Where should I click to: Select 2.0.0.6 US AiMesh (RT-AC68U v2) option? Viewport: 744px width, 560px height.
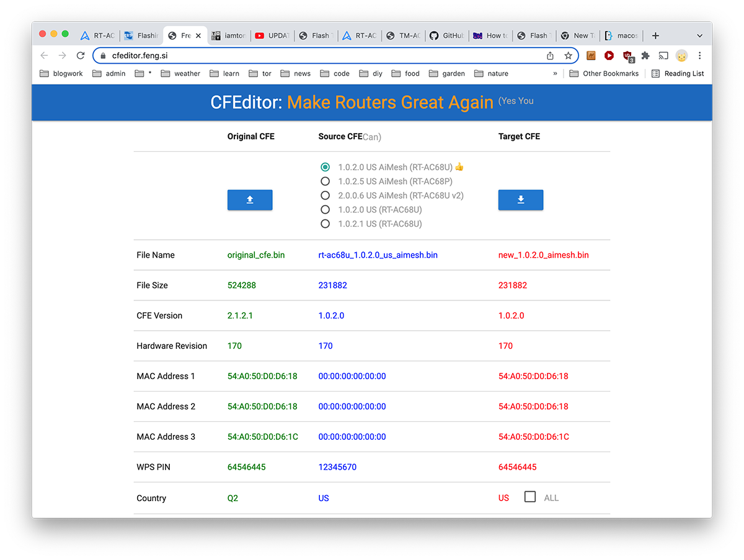[325, 196]
